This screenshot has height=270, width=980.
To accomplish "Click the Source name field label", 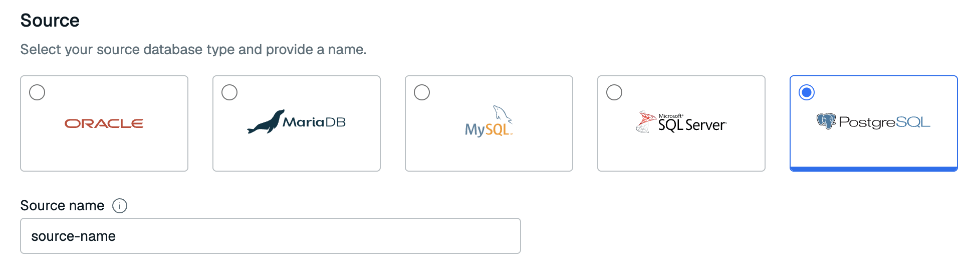I will tap(63, 206).
